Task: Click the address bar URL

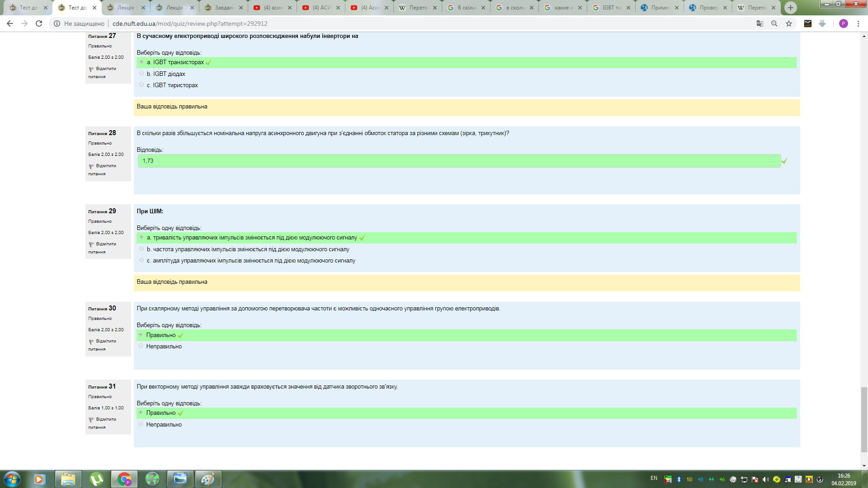Action: tap(190, 23)
